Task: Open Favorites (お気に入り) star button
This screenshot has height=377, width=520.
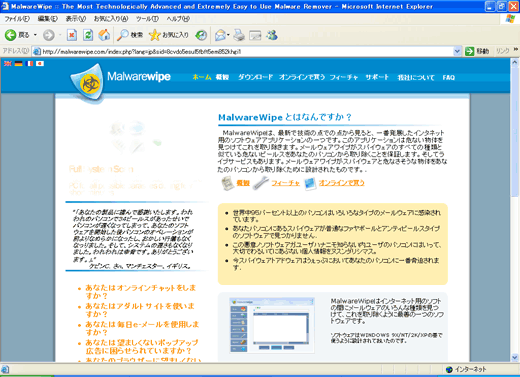Action: click(169, 35)
